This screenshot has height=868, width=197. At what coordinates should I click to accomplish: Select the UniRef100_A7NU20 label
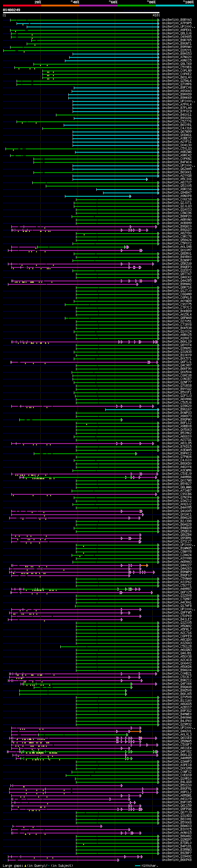[x=177, y=57]
